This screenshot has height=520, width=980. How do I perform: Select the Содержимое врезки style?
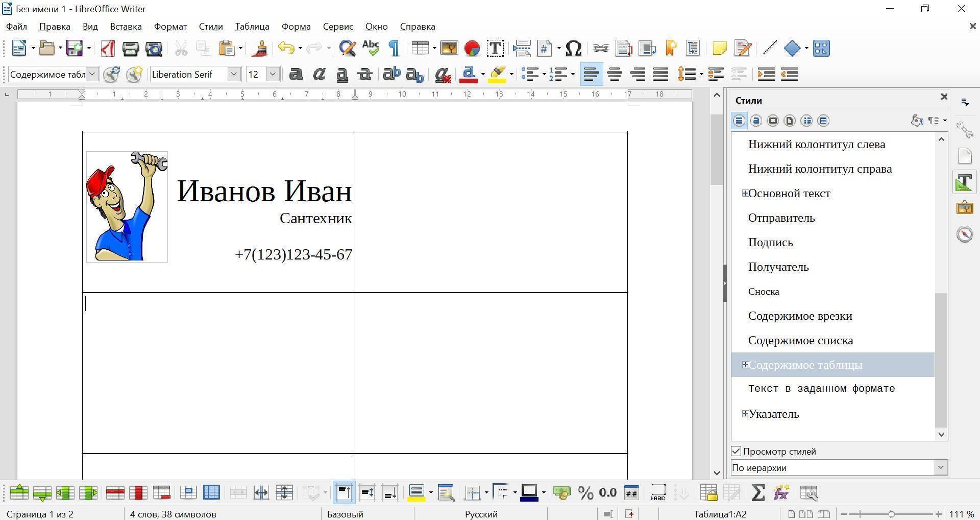(800, 316)
